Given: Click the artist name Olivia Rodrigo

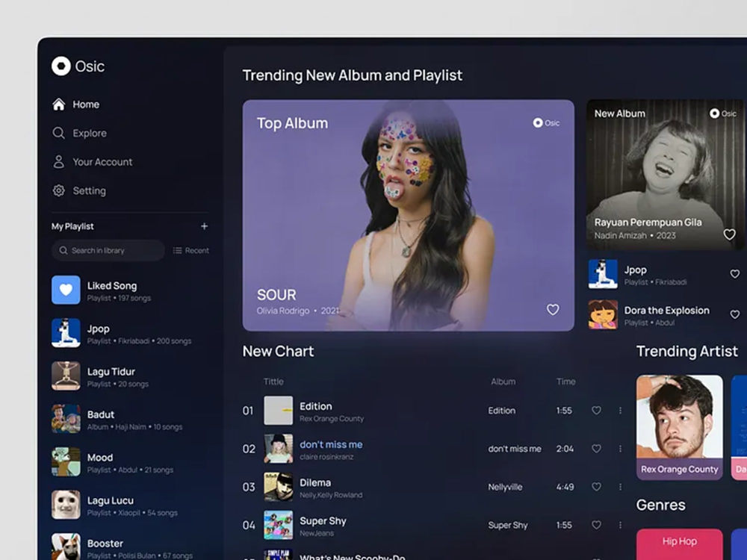Looking at the screenshot, I should point(283,311).
